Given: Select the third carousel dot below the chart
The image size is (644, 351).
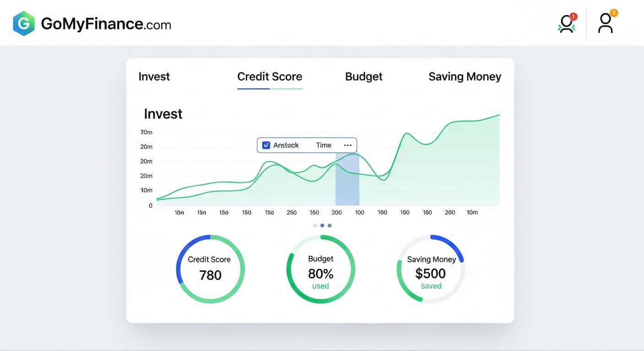Looking at the screenshot, I should pyautogui.click(x=329, y=225).
